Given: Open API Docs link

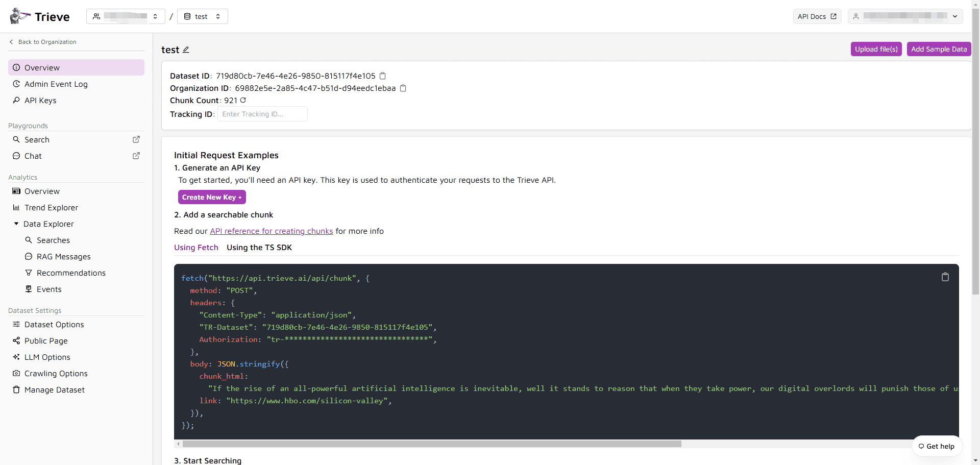Looking at the screenshot, I should tap(817, 16).
